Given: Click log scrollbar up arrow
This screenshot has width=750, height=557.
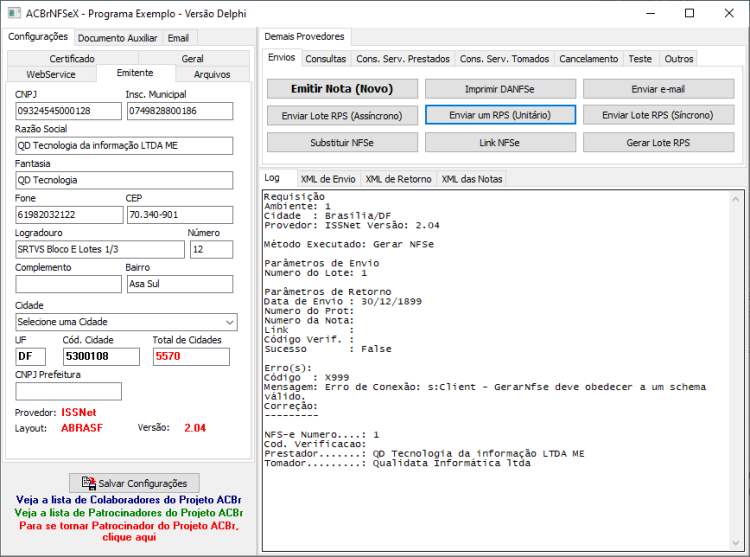Looking at the screenshot, I should (x=736, y=199).
